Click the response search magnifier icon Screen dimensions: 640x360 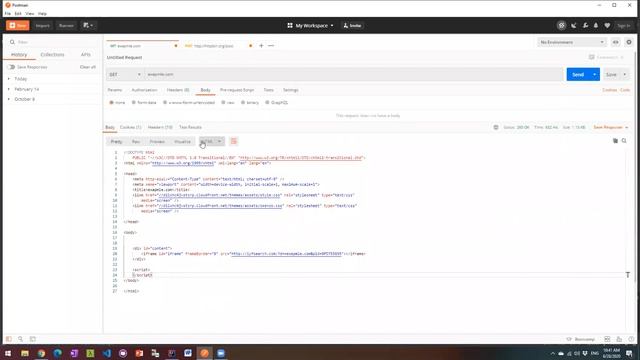pos(624,141)
